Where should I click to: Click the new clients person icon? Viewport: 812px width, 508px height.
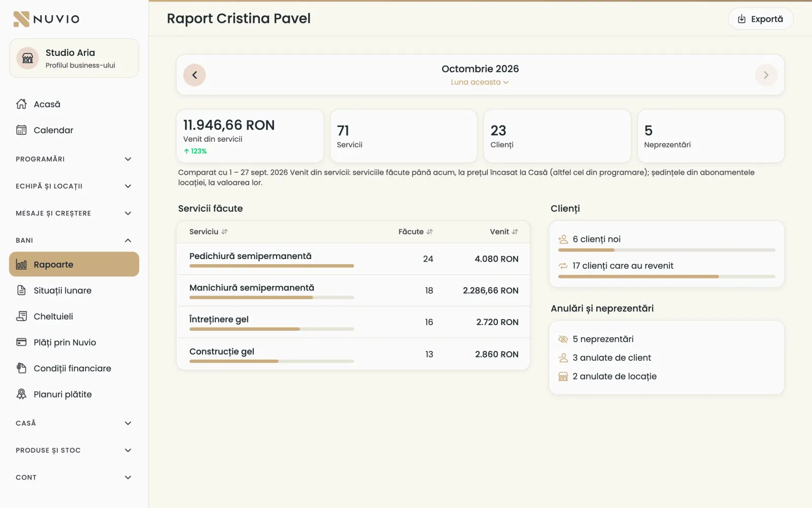(563, 239)
